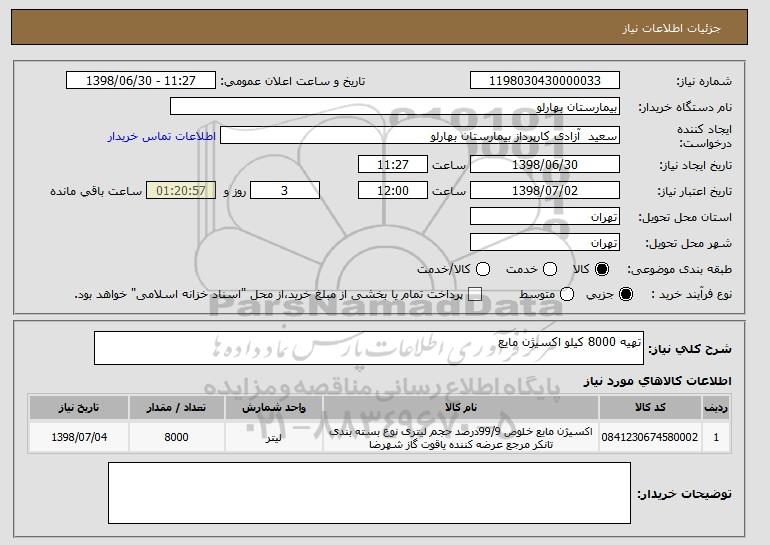Click the delivery city field تهران
This screenshot has width=770, height=545.
[545, 243]
